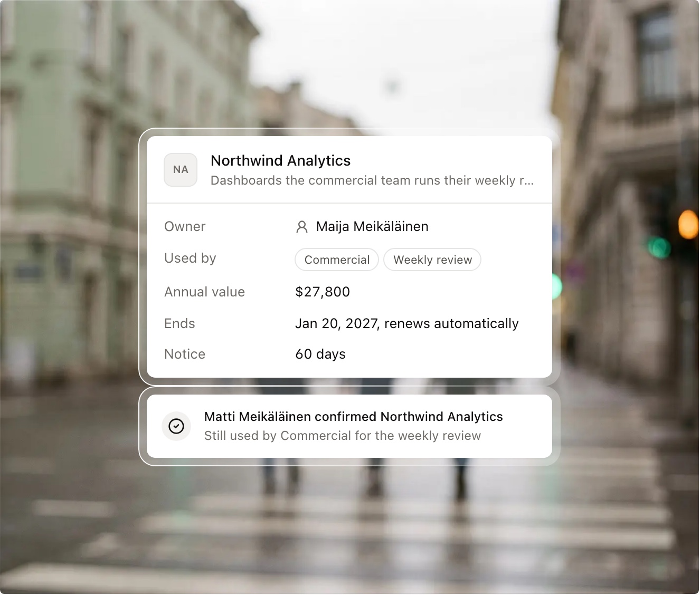The height and width of the screenshot is (595, 700).
Task: Click the Notice field label
Action: [x=185, y=354]
